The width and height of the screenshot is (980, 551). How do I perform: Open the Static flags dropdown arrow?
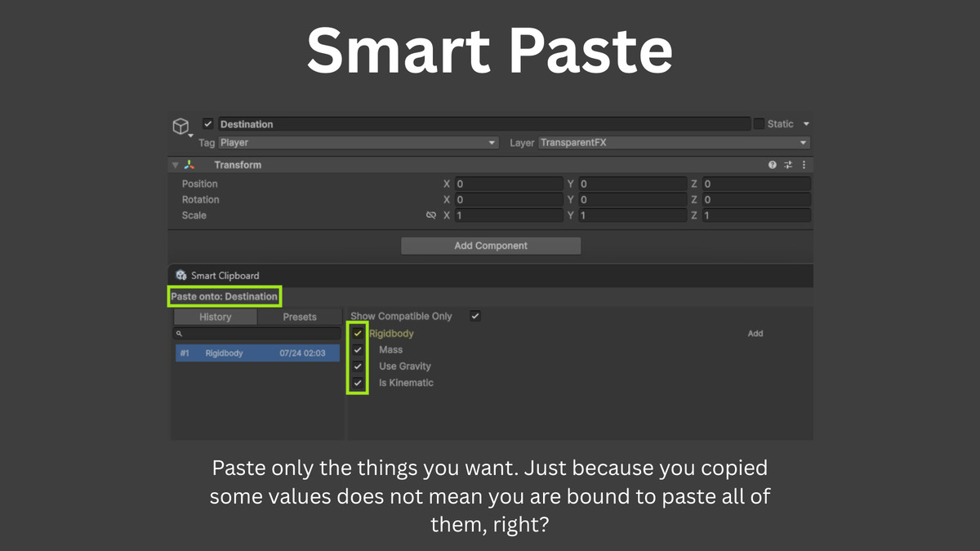806,124
